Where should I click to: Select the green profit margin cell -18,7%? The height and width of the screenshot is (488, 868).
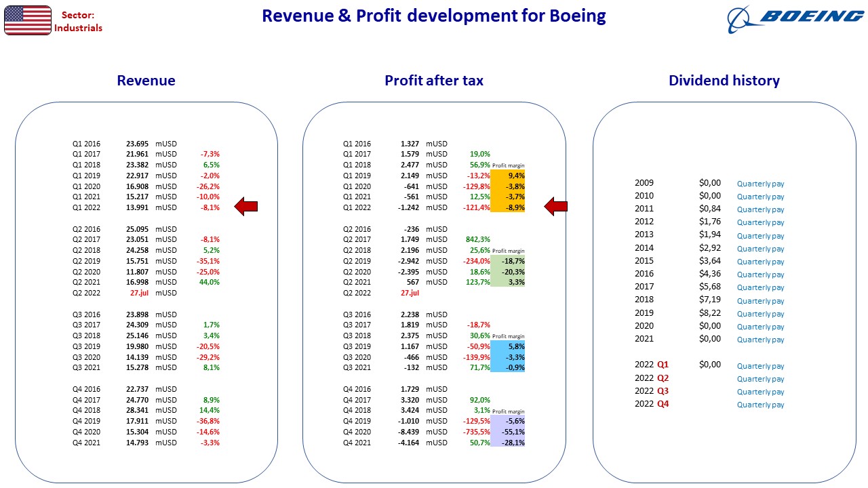tap(507, 261)
